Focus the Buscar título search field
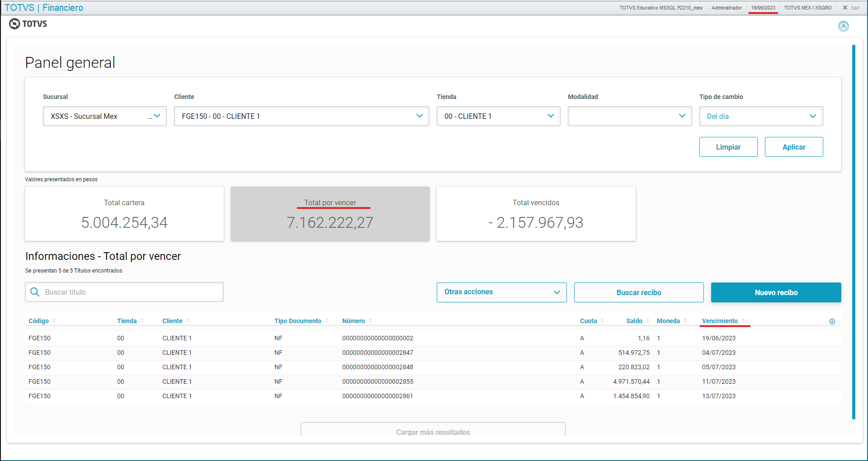868x461 pixels. coord(124,292)
